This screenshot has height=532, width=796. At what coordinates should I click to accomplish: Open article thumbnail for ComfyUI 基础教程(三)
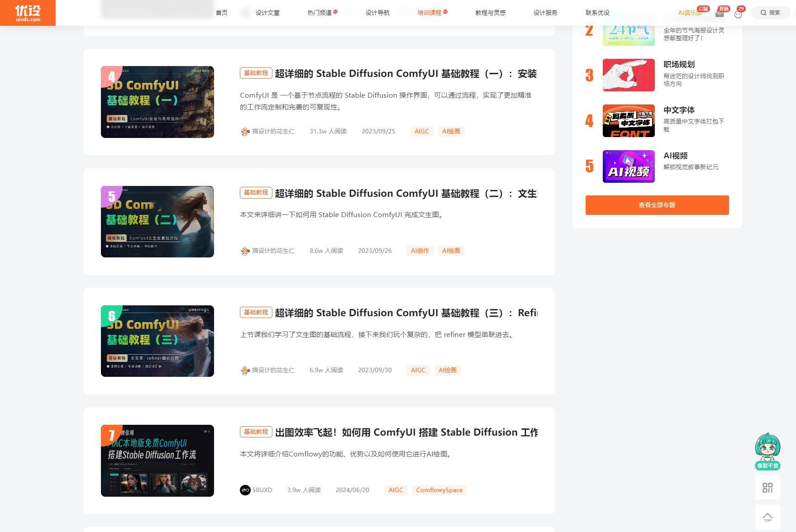coord(157,341)
